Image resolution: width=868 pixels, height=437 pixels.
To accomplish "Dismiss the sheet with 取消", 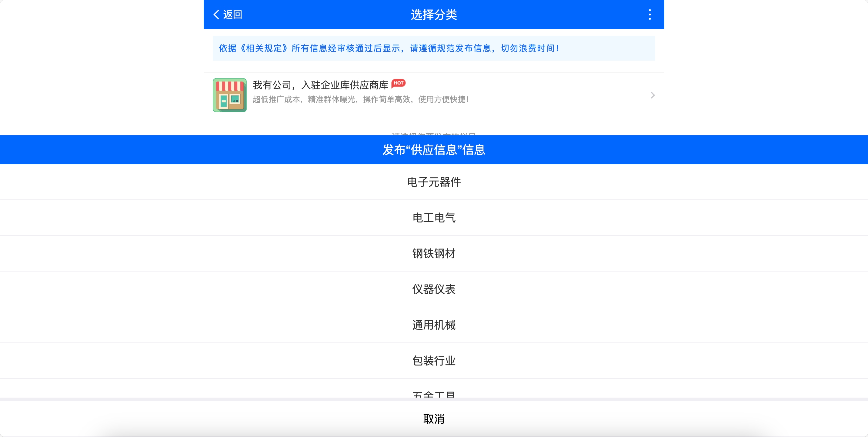I will [x=434, y=419].
